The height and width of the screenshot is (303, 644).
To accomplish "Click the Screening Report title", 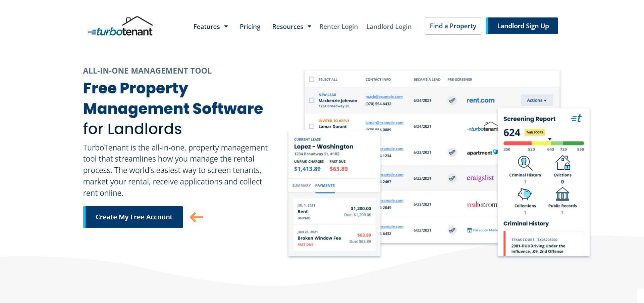I will point(529,119).
